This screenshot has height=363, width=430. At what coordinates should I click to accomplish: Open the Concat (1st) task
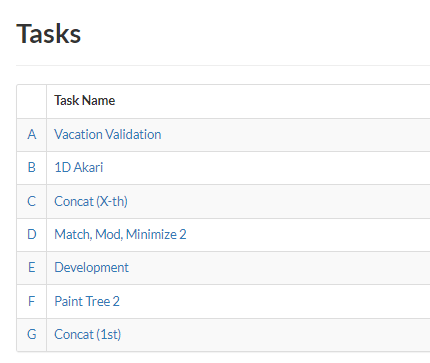[87, 335]
